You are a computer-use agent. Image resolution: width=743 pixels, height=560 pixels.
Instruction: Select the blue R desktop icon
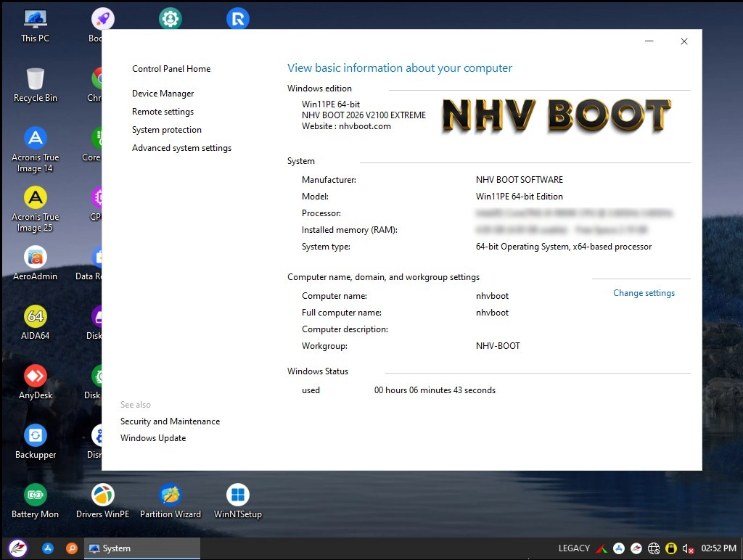pos(238,19)
